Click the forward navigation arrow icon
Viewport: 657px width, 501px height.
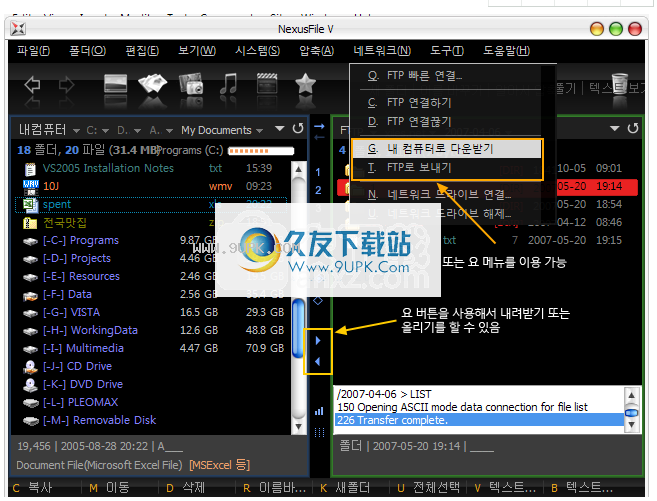(66, 85)
